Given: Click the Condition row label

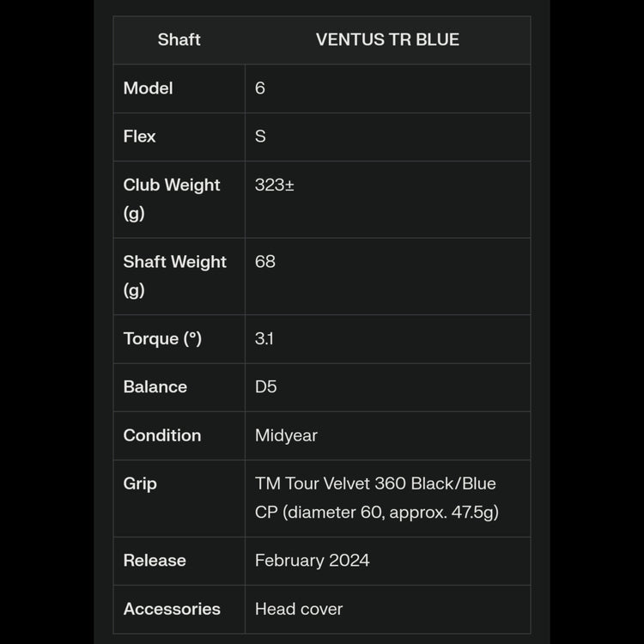Looking at the screenshot, I should pos(161,435).
